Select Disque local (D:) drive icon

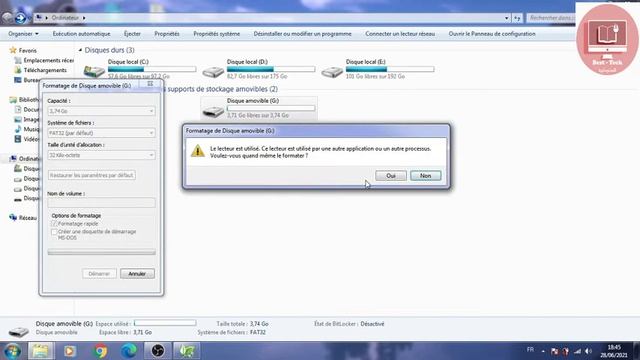213,72
